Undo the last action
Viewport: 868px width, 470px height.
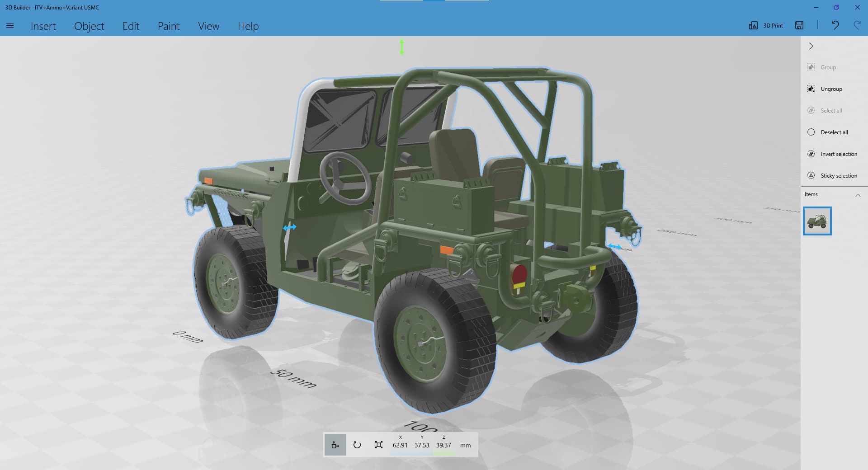tap(835, 25)
